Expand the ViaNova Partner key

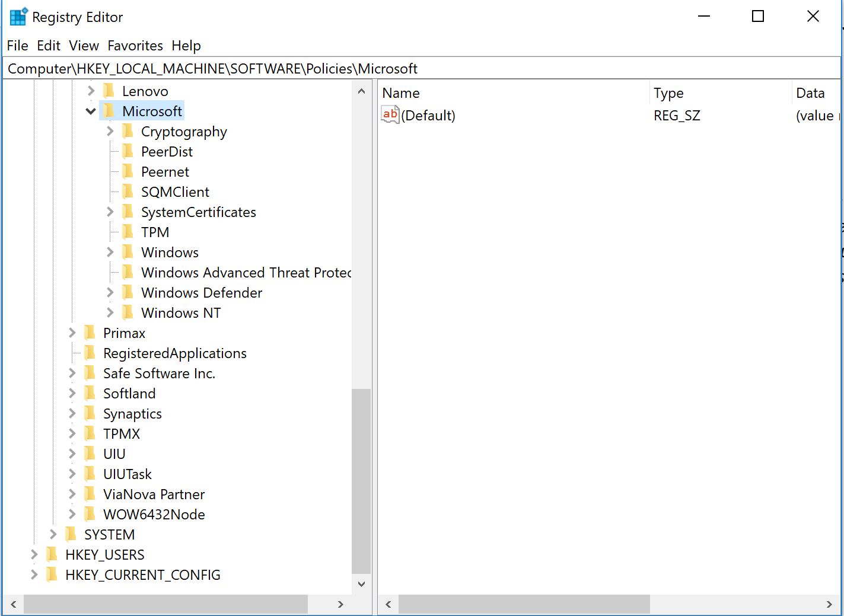coord(72,494)
